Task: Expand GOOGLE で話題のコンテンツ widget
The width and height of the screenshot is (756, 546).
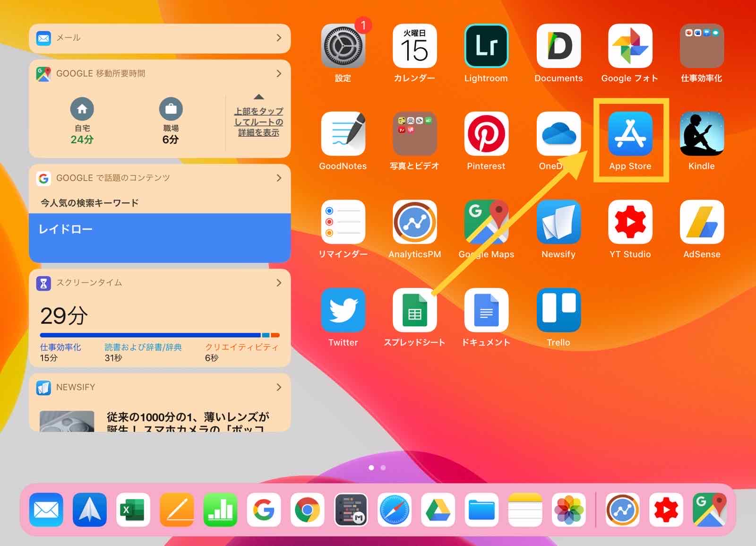Action: 279,178
